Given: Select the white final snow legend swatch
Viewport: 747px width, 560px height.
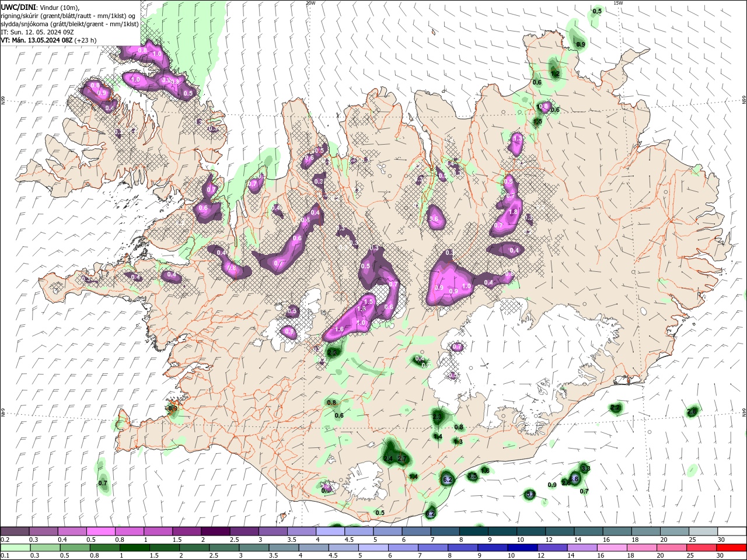Looking at the screenshot, I should 732,531.
